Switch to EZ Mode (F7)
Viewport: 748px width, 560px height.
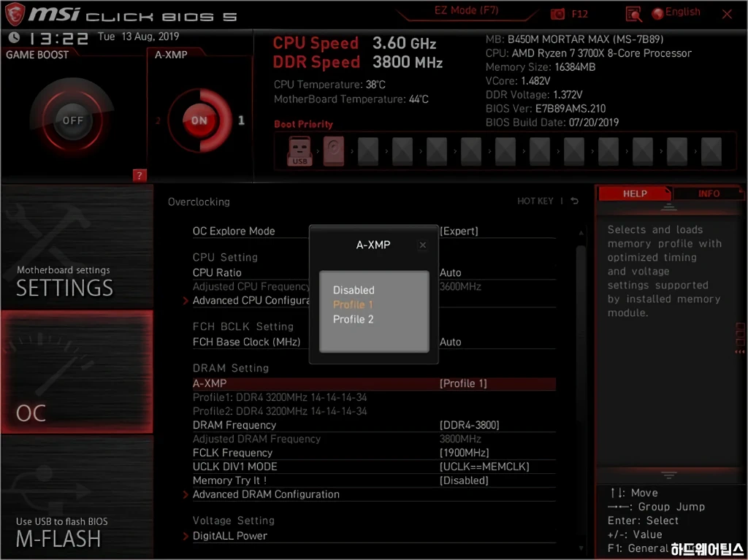click(467, 10)
